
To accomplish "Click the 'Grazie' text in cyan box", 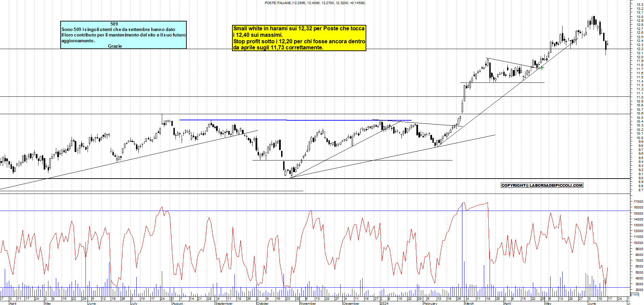I will tap(115, 46).
